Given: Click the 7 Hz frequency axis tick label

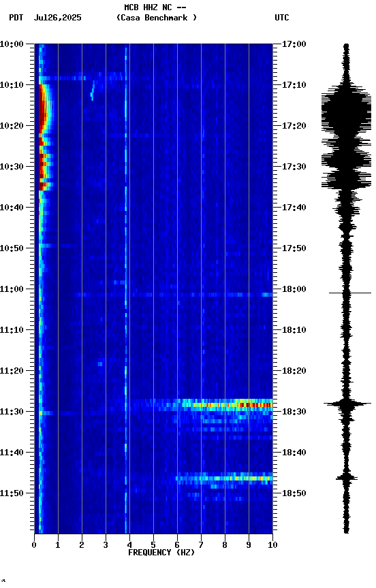Looking at the screenshot, I should [x=201, y=545].
